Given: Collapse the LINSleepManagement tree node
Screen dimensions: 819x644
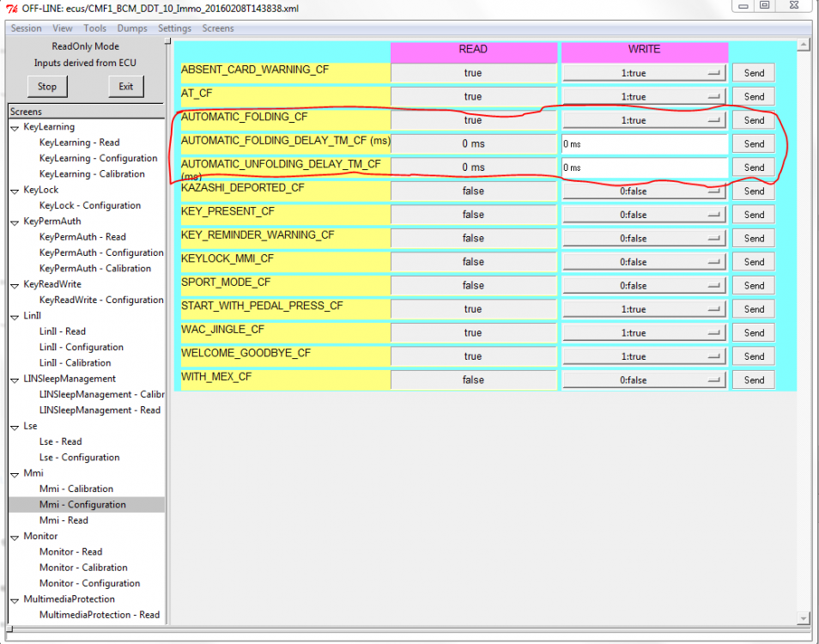Looking at the screenshot, I should [15, 380].
